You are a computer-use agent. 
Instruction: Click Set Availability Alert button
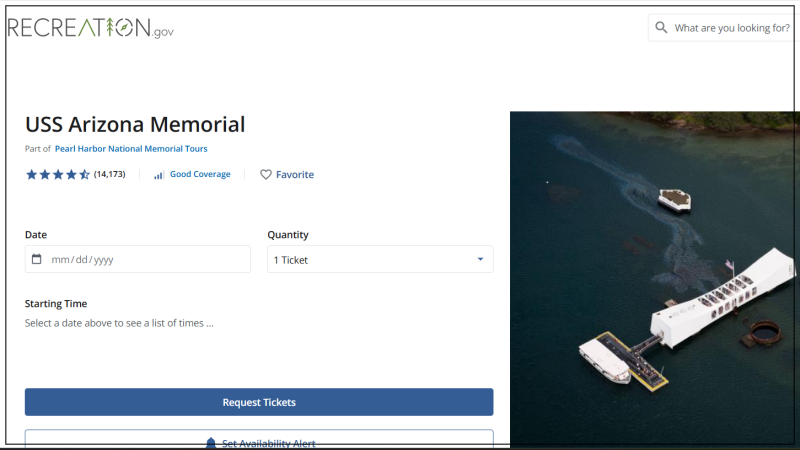pyautogui.click(x=259, y=439)
